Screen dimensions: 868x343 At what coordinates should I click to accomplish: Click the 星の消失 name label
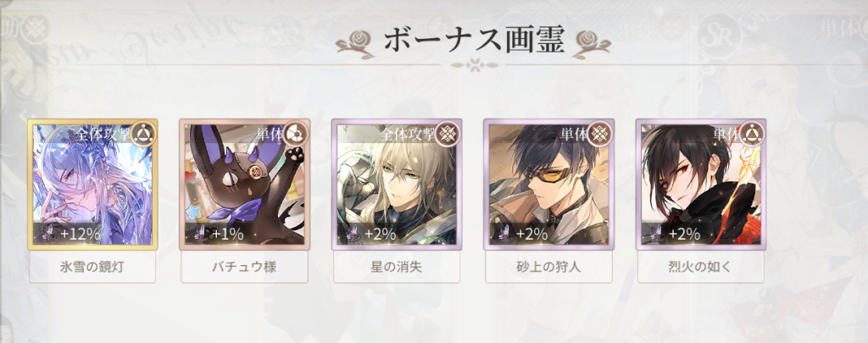click(x=397, y=268)
